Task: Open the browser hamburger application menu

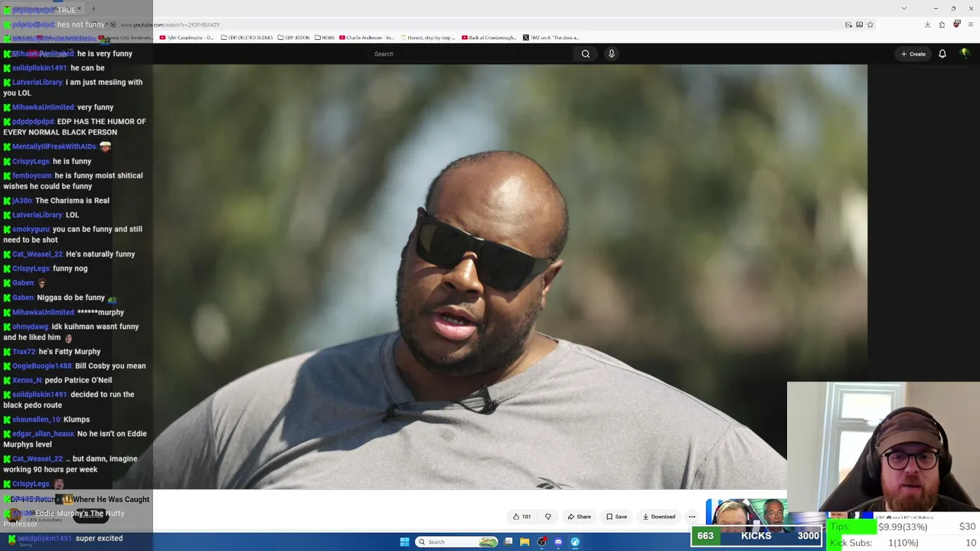Action: pos(970,24)
